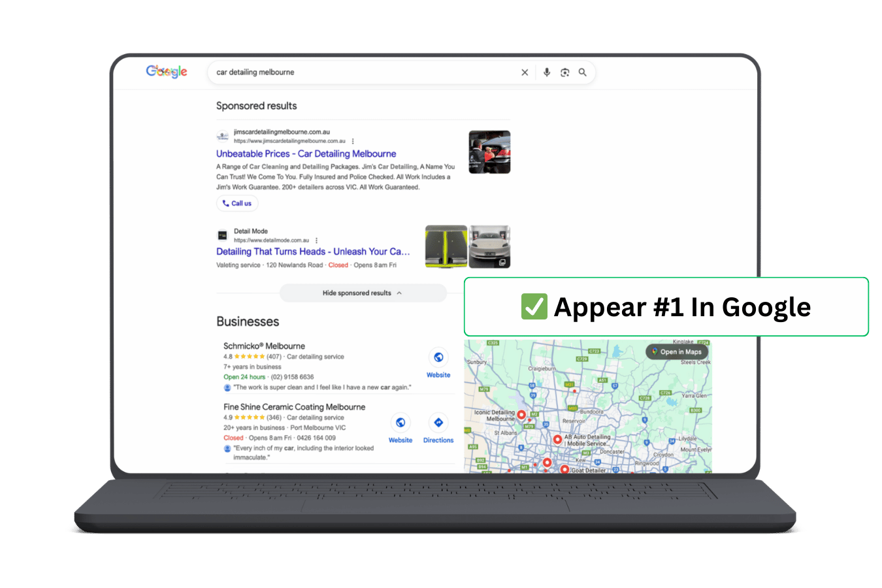This screenshot has width=882, height=588.
Task: Open the three-dot menu beside Detail Mode URL
Action: tap(316, 240)
